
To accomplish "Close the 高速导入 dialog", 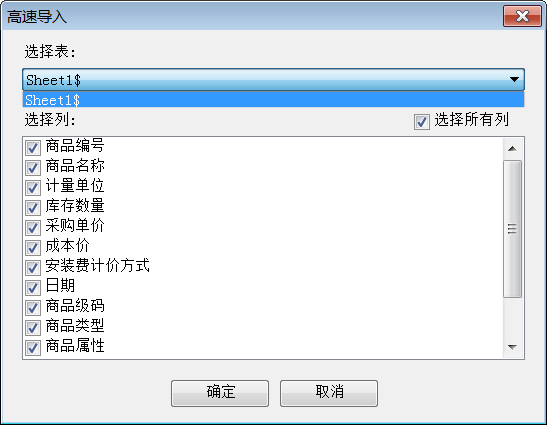I will click(x=522, y=16).
